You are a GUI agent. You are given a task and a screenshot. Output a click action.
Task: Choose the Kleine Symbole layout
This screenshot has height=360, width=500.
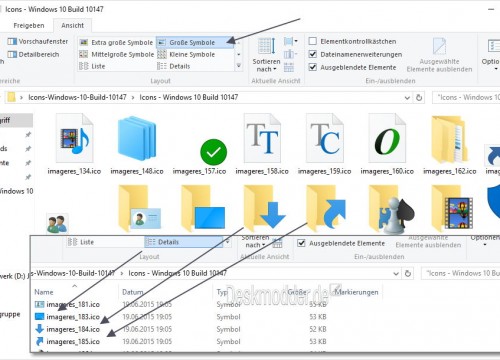[x=187, y=54]
